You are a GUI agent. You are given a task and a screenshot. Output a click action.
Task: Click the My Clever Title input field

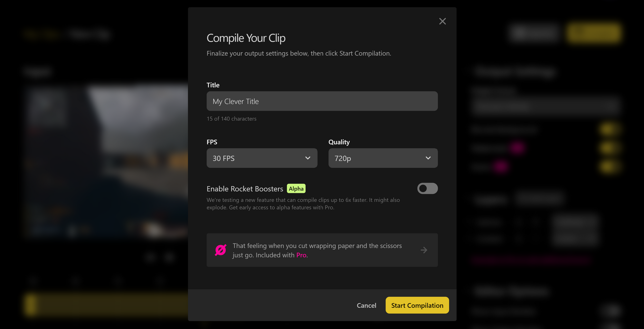322,101
